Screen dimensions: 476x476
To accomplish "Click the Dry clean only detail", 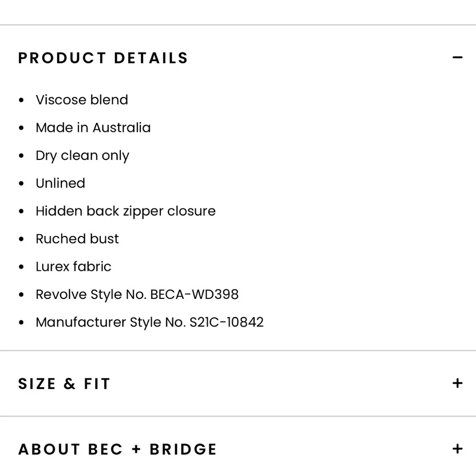I will point(82,156).
